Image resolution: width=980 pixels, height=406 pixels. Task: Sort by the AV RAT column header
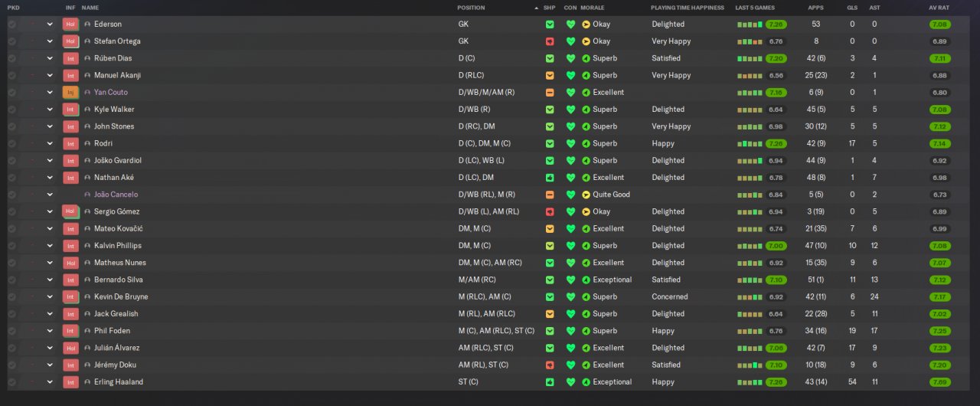(939, 8)
